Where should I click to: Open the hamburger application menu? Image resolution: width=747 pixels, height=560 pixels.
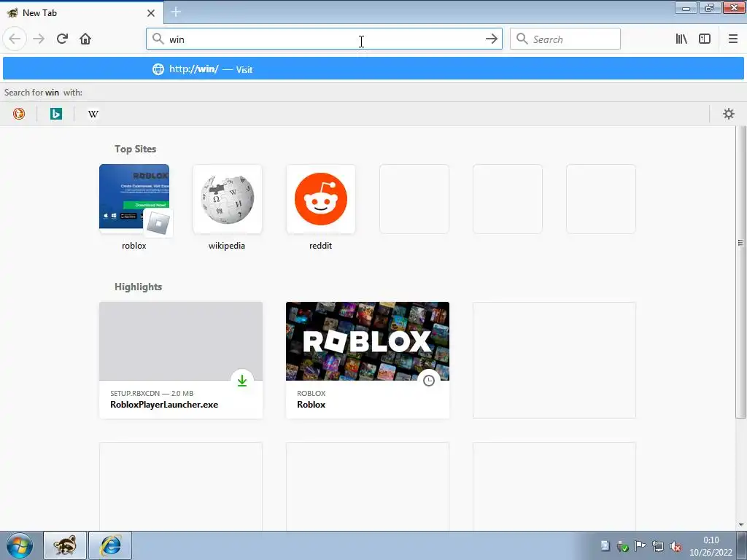click(732, 39)
